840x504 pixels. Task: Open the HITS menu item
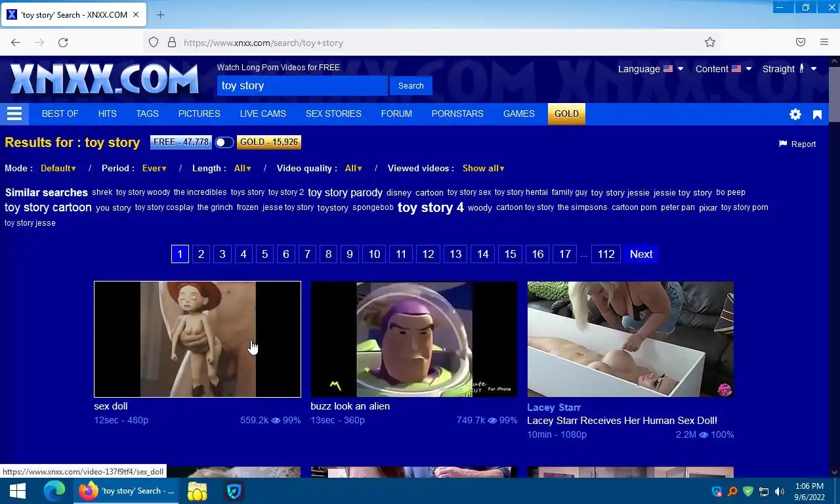[107, 114]
